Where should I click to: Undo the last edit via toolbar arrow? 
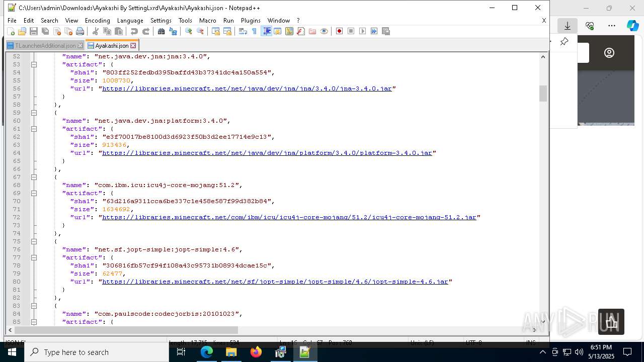pos(134,31)
